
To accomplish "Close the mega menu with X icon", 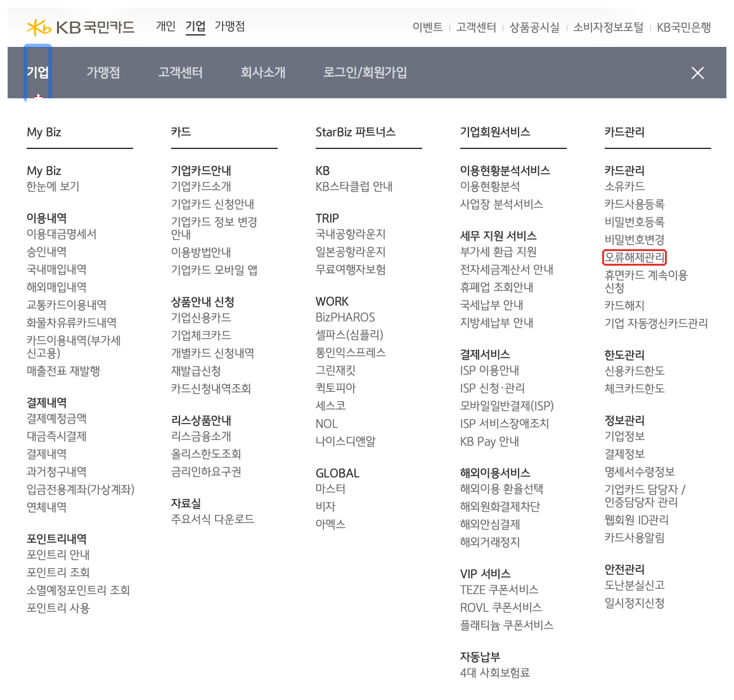I will pyautogui.click(x=697, y=73).
